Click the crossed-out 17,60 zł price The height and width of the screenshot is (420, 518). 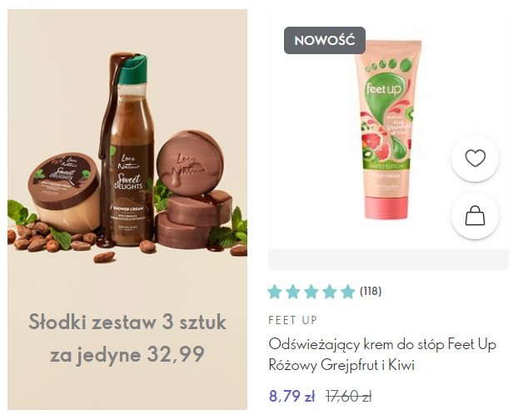(x=349, y=396)
